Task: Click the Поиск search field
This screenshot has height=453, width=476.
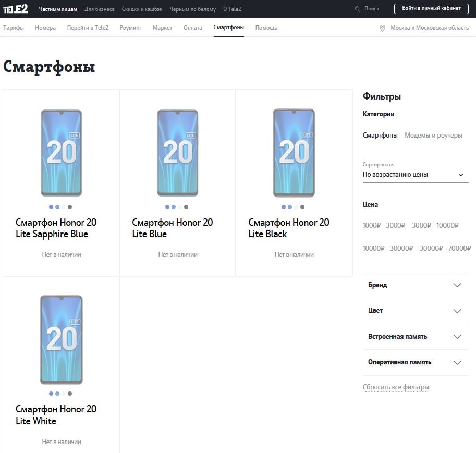Action: [372, 9]
